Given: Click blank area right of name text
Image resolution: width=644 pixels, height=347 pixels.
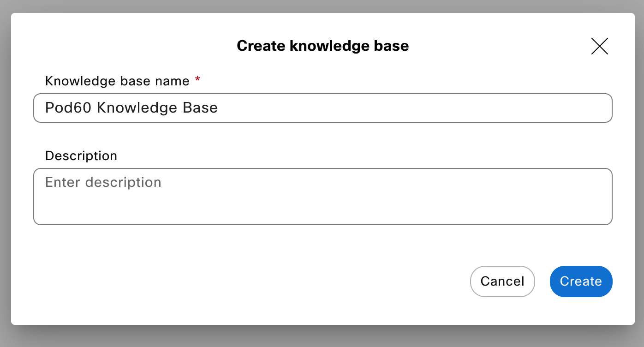Looking at the screenshot, I should (415, 108).
